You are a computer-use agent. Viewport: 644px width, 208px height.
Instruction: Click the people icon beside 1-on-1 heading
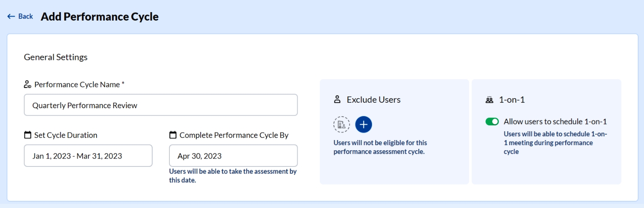click(489, 100)
